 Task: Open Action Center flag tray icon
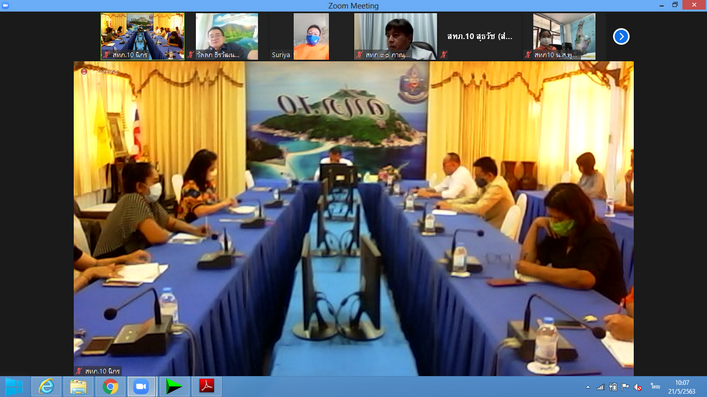pos(625,387)
